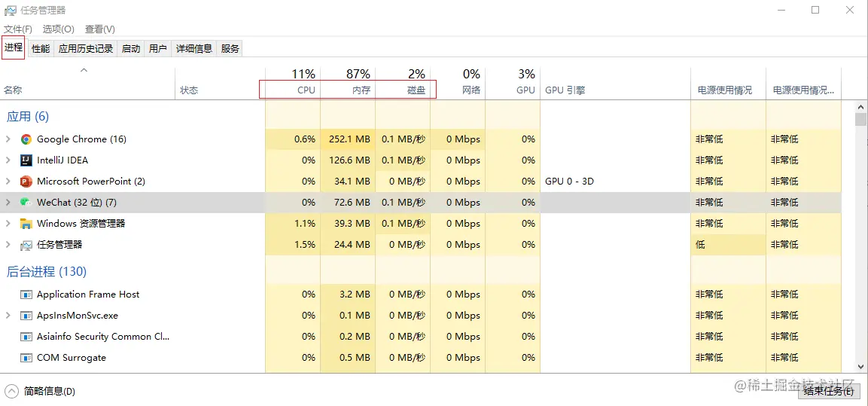Click the Google Chrome process icon

[26, 139]
